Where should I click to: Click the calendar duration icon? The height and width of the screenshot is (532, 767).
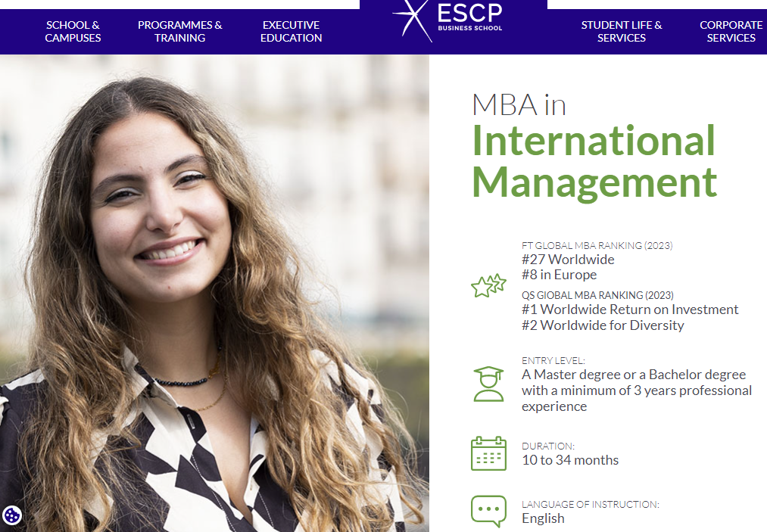click(x=488, y=453)
